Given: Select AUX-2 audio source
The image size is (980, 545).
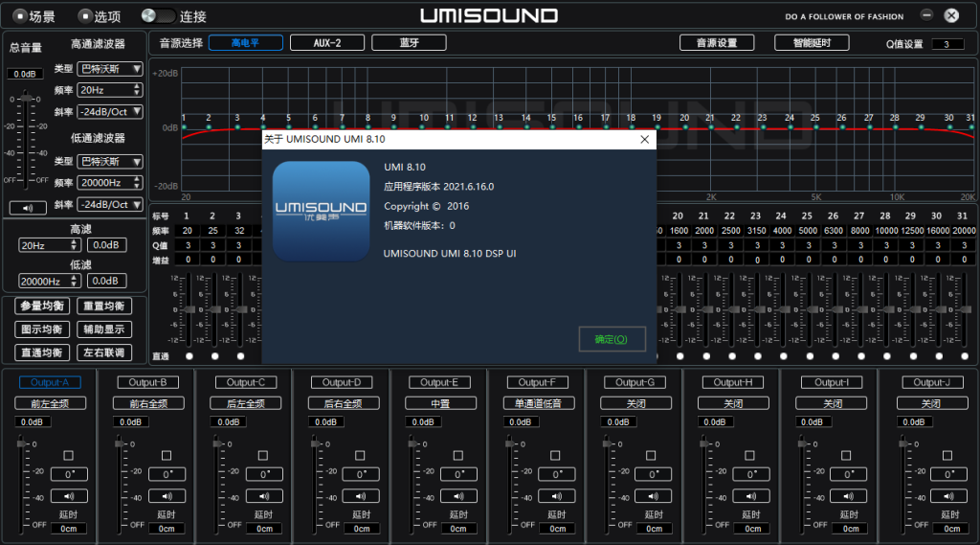Looking at the screenshot, I should point(327,42).
